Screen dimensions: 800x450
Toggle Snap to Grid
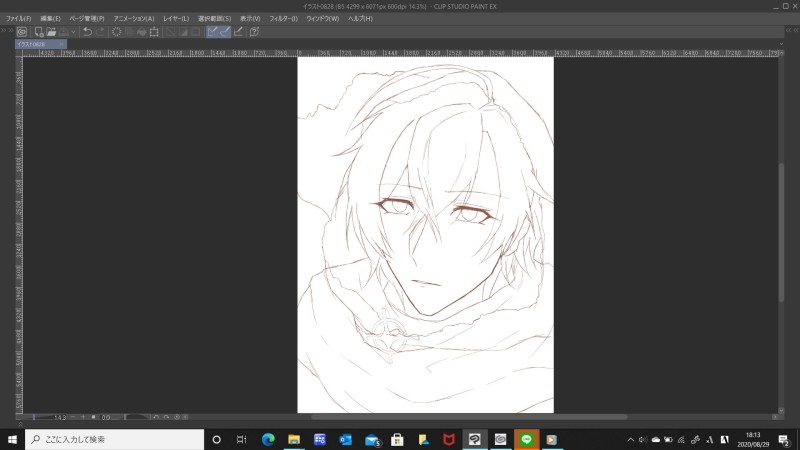[x=238, y=32]
